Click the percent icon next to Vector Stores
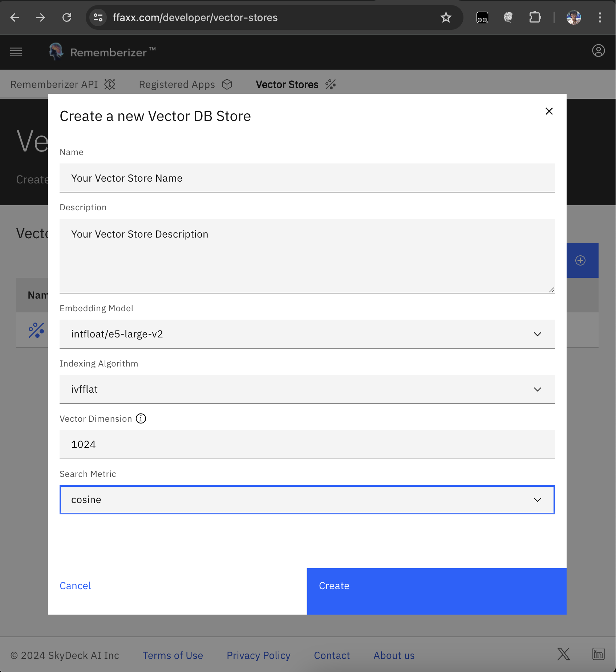 [x=330, y=84]
